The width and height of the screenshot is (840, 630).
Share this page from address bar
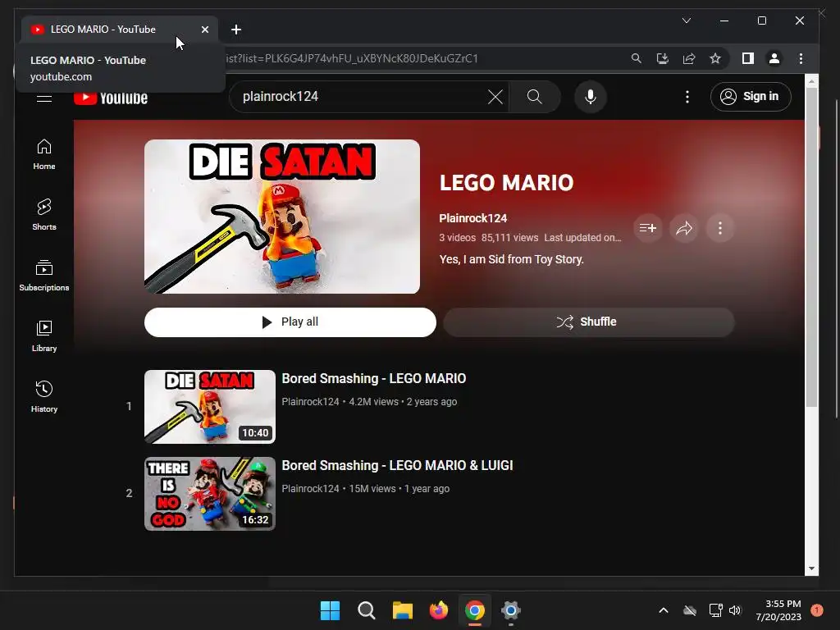tap(689, 58)
